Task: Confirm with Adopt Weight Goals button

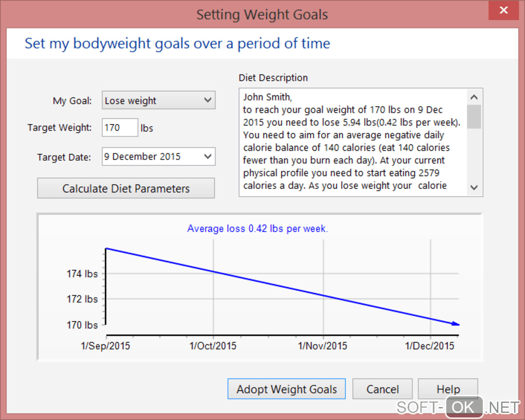Action: (x=286, y=389)
